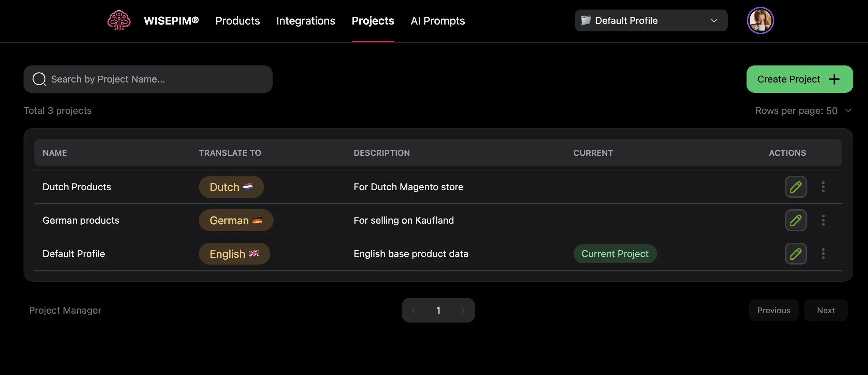Open more options for Dutch Products
868x375 pixels.
point(823,187)
